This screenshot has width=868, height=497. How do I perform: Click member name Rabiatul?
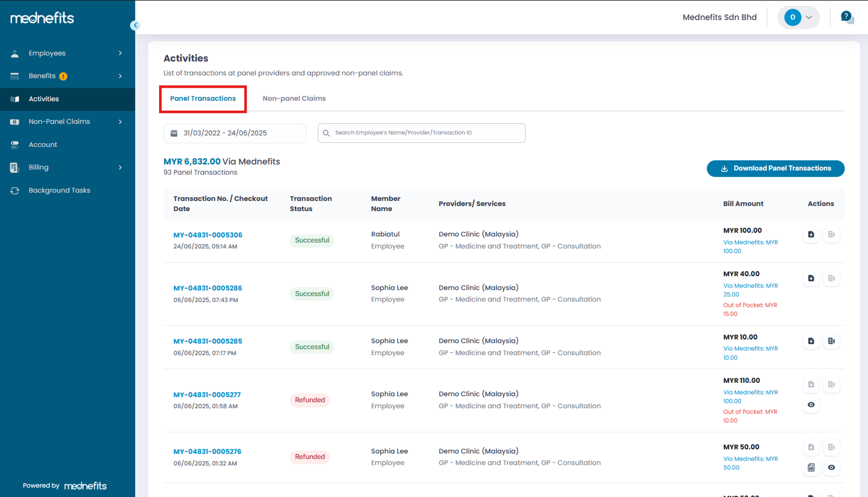385,235
